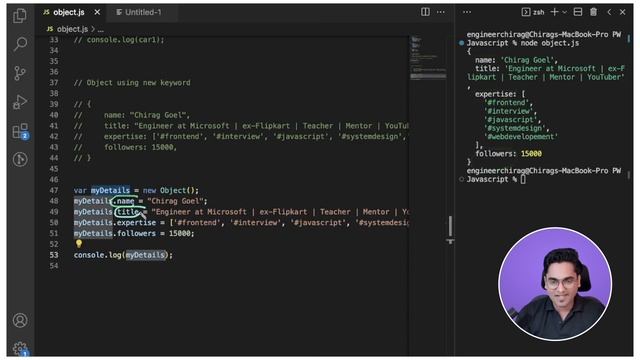Click the myDetails variable on line 47
Image resolution: width=640 pixels, height=360 pixels.
[110, 190]
